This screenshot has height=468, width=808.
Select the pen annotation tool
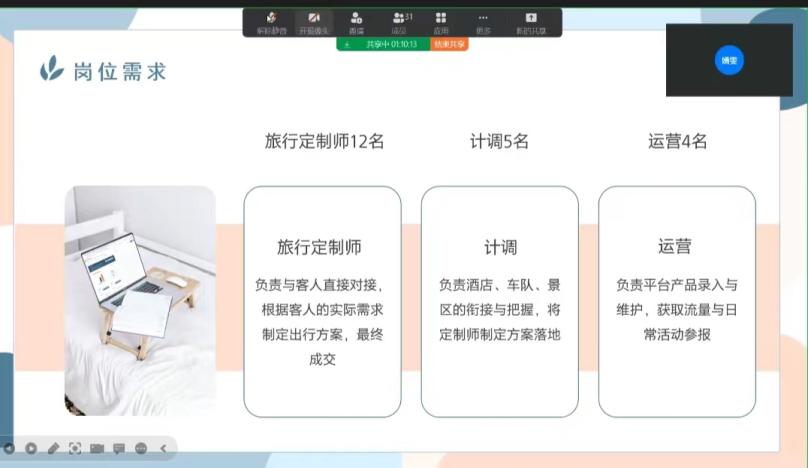[54, 448]
